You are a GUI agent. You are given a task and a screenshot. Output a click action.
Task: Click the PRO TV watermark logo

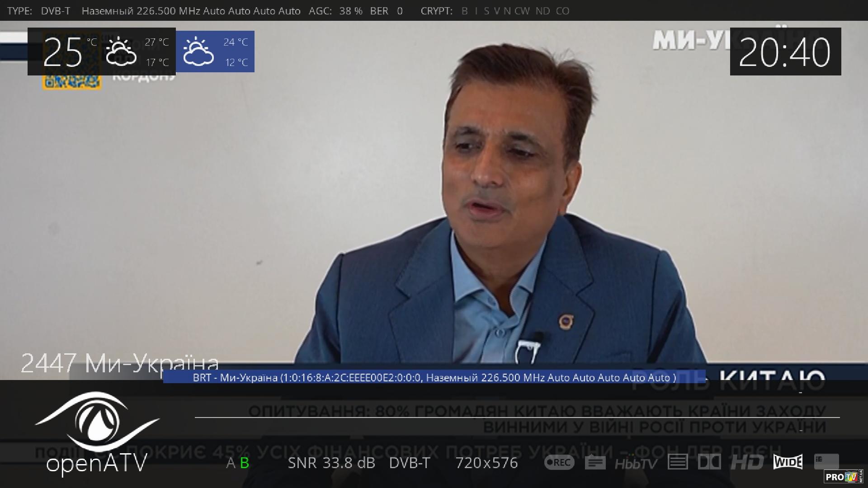(843, 477)
